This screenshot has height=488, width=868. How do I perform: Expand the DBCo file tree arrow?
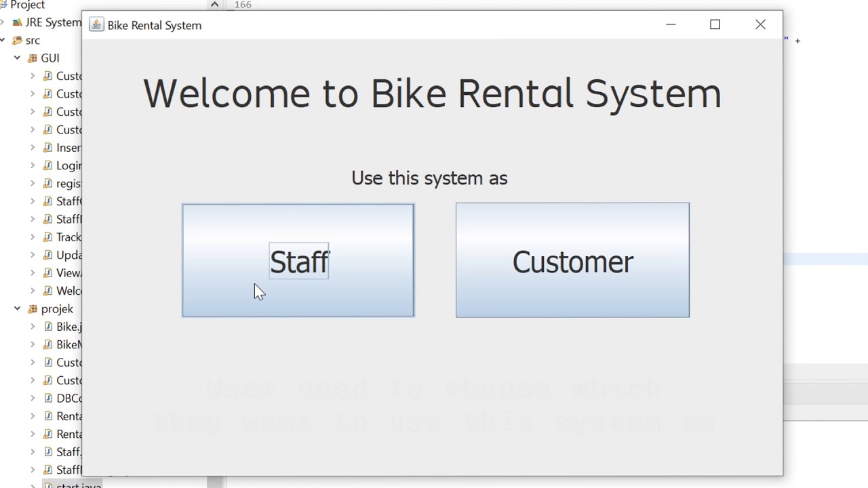(x=33, y=398)
